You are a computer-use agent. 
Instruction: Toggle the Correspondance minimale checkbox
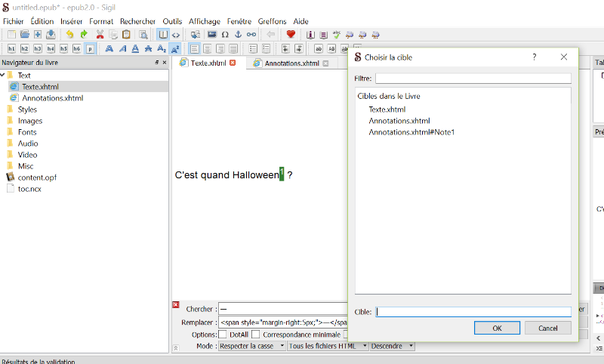(256, 335)
